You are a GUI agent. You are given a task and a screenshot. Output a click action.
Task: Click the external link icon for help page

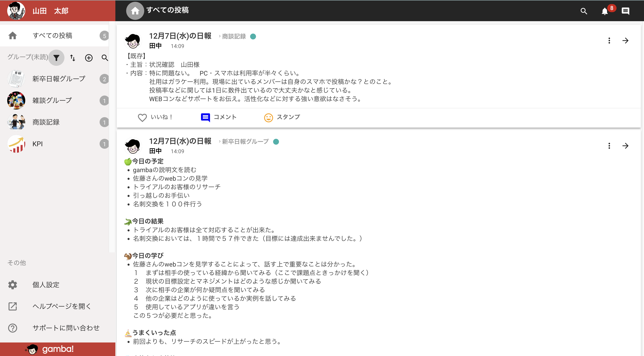[x=12, y=306]
